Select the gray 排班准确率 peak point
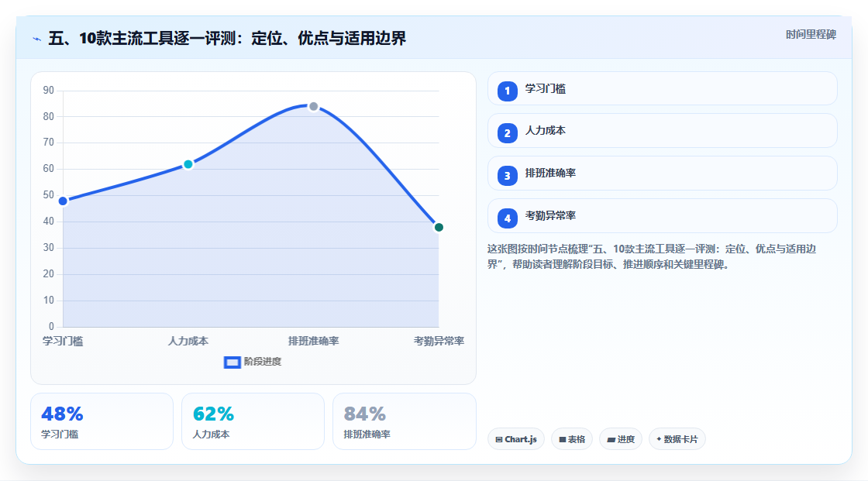Viewport: 868px width, 481px height. [x=313, y=106]
